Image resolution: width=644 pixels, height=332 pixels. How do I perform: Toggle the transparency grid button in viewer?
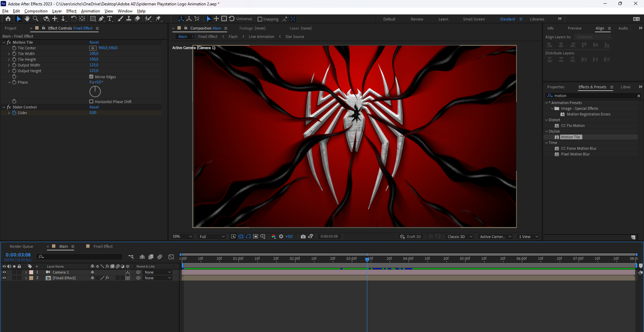tap(241, 237)
